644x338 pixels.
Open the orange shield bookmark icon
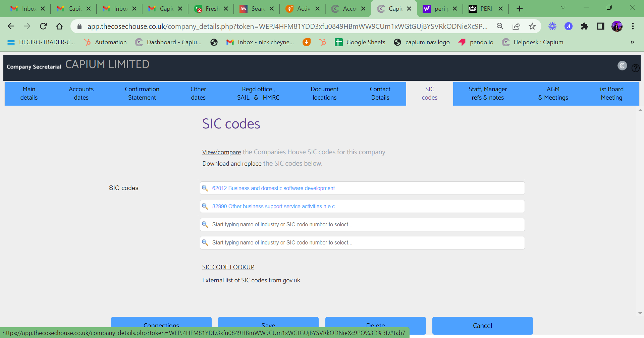click(x=307, y=42)
